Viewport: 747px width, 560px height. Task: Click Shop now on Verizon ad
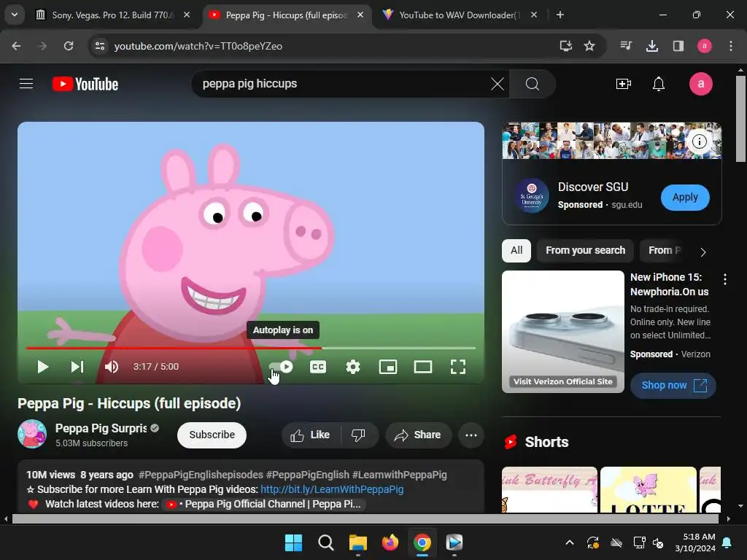point(673,385)
